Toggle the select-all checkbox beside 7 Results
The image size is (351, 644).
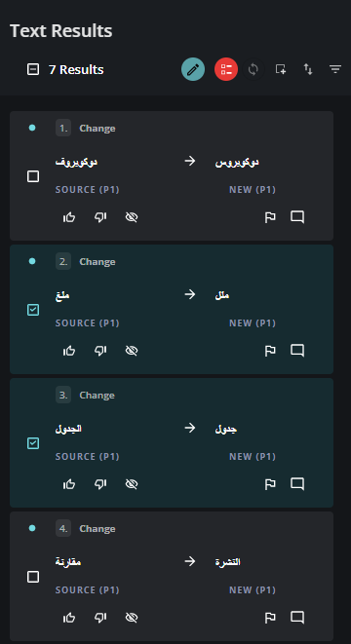[33, 69]
